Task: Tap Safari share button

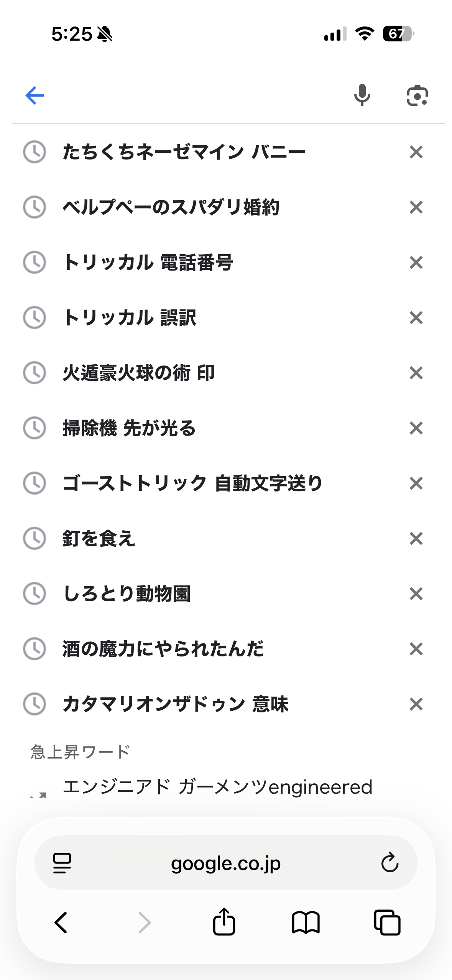Action: [x=224, y=922]
